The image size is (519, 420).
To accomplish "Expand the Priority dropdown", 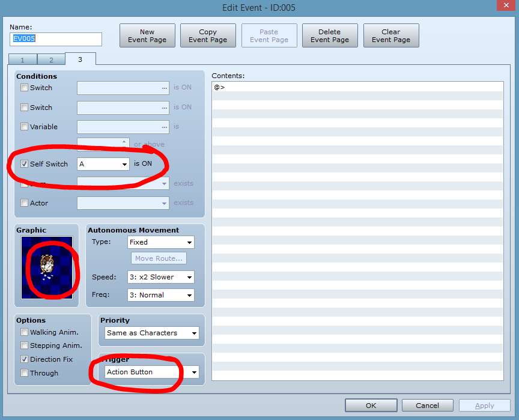I will [151, 333].
